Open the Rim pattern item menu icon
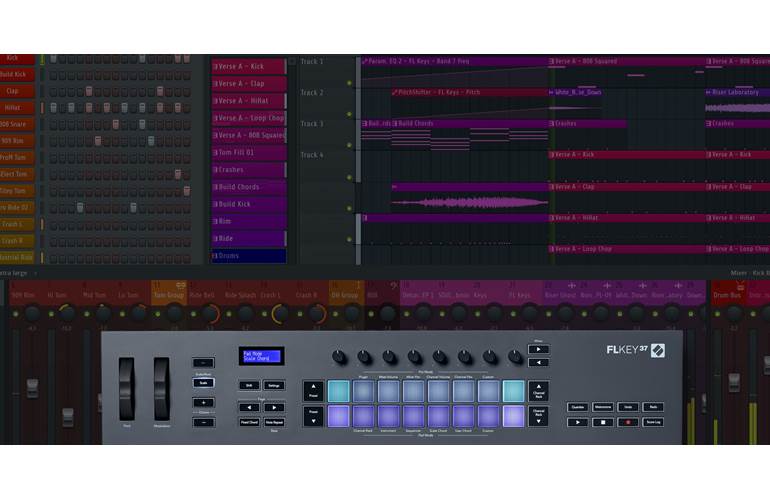This screenshot has height=500, width=770. point(215,222)
